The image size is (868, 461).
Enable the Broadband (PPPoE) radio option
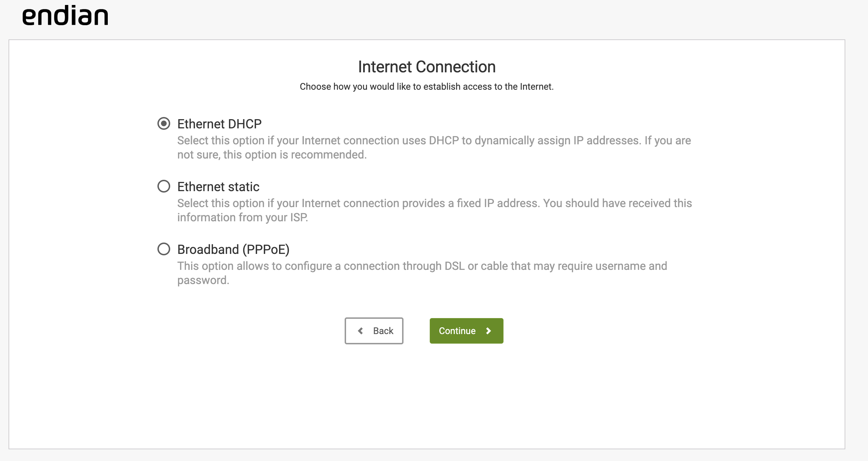click(x=163, y=249)
